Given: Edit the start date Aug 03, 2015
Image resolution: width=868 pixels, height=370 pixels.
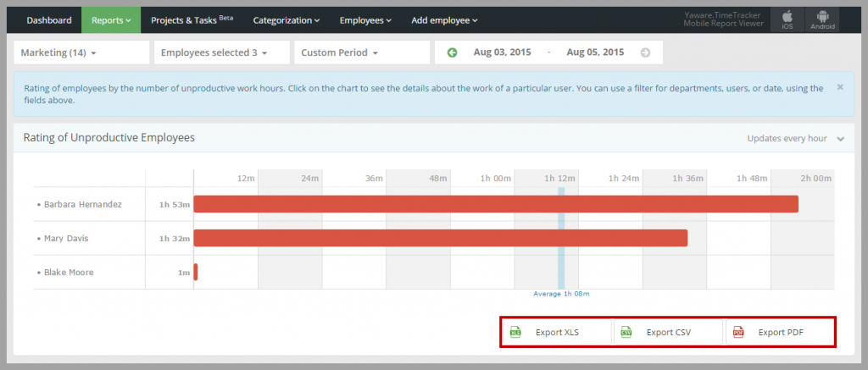Looking at the screenshot, I should coord(502,52).
